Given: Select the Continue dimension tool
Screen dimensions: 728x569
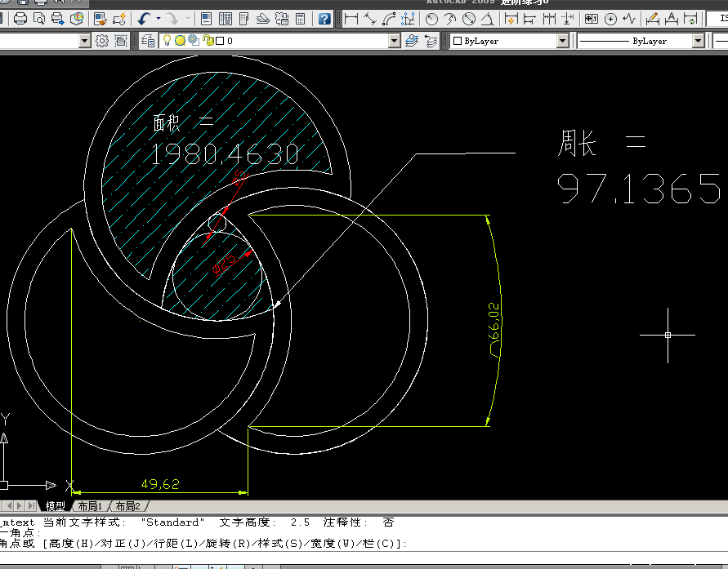Looking at the screenshot, I should pyautogui.click(x=549, y=19).
